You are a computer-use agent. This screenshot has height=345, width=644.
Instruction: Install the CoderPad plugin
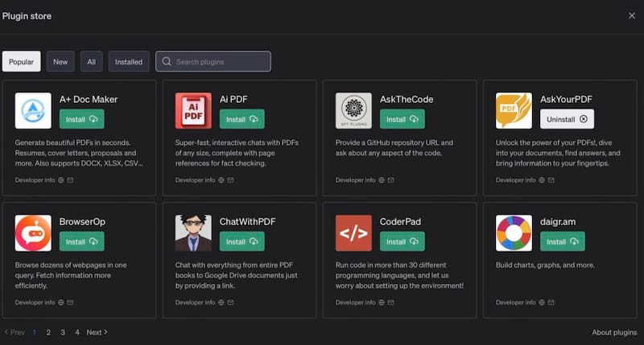(402, 241)
